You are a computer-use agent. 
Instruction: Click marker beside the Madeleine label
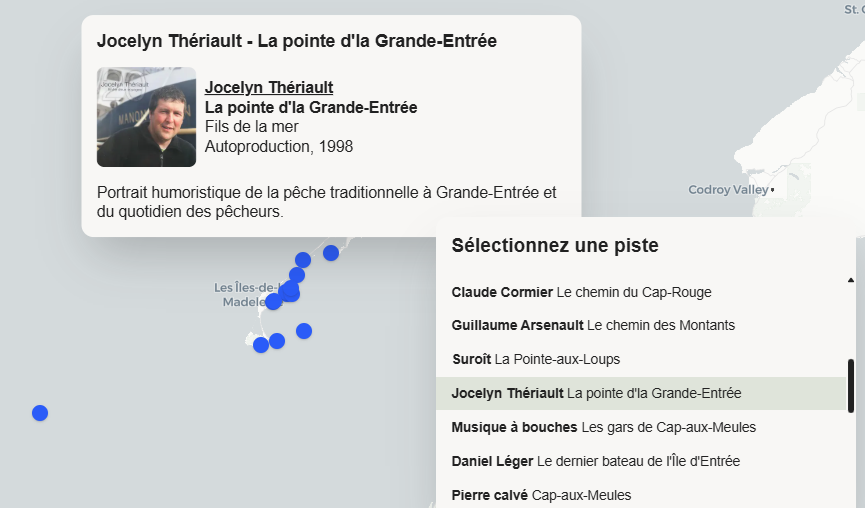click(274, 302)
